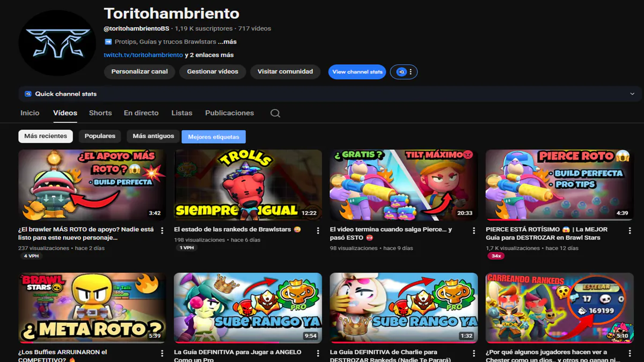Switch to the Shorts tab
Image resolution: width=644 pixels, height=362 pixels.
pos(100,113)
